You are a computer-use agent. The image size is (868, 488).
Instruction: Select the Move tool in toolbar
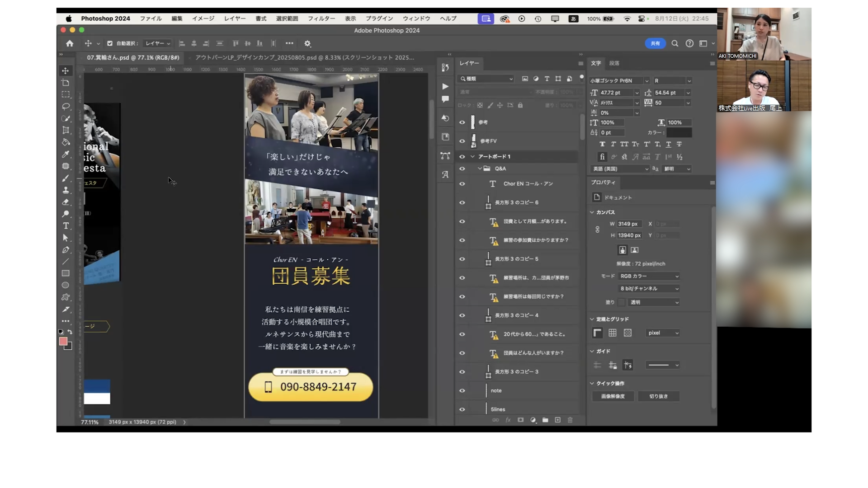[66, 71]
